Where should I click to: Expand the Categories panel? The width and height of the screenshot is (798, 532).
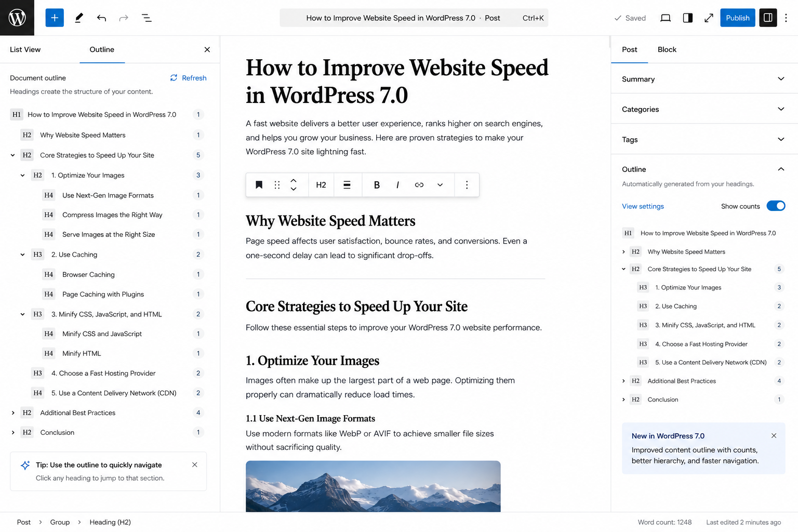point(704,109)
